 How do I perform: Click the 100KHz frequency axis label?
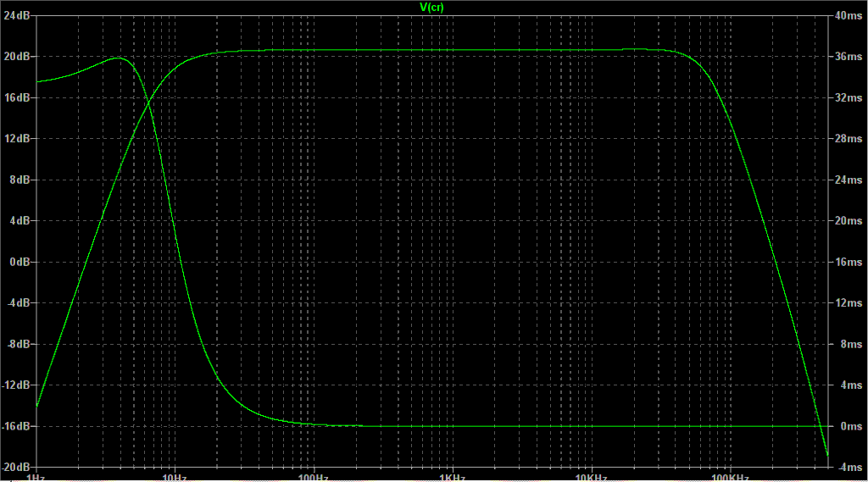[x=730, y=478]
